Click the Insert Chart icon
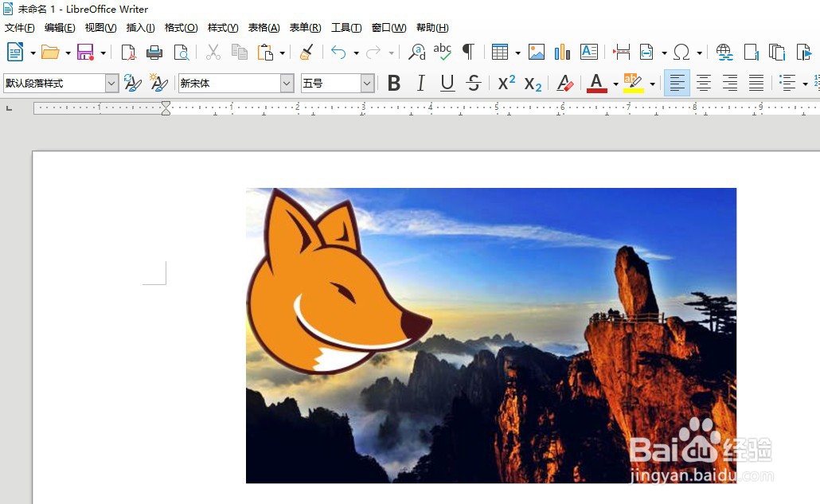The width and height of the screenshot is (820, 504). click(562, 53)
